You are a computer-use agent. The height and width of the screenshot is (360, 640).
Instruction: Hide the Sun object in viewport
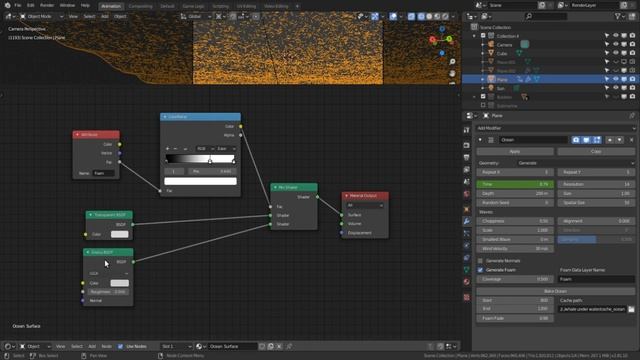tap(616, 88)
